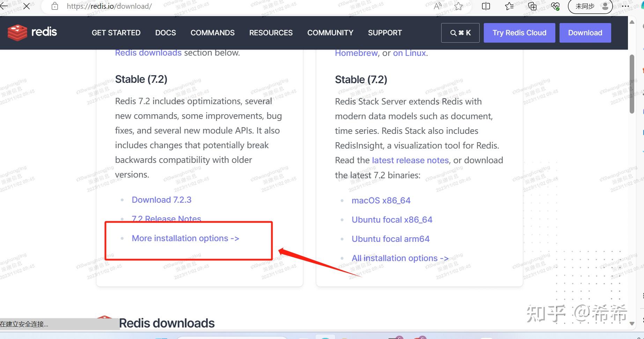Add this page to favorites with star icon
The image size is (644, 339).
[x=459, y=6]
